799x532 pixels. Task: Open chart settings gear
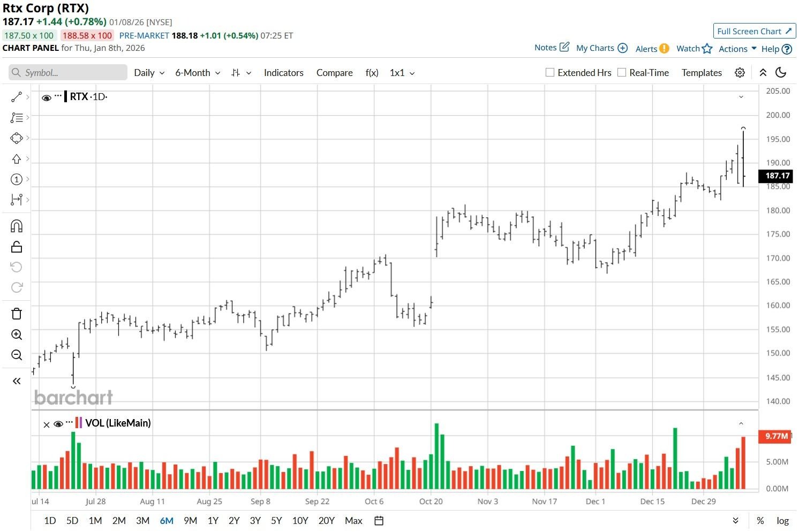tap(740, 73)
